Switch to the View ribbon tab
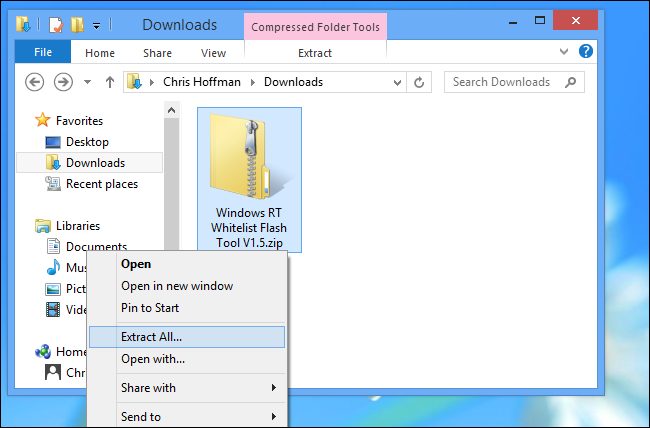The width and height of the screenshot is (650, 428). 213,53
